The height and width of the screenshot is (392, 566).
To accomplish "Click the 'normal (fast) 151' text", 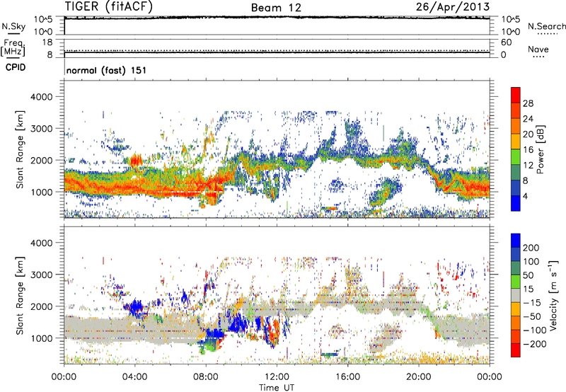I will tap(107, 70).
